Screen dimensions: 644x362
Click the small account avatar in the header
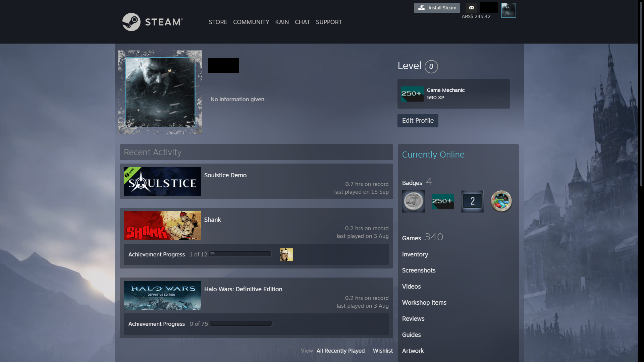click(508, 10)
